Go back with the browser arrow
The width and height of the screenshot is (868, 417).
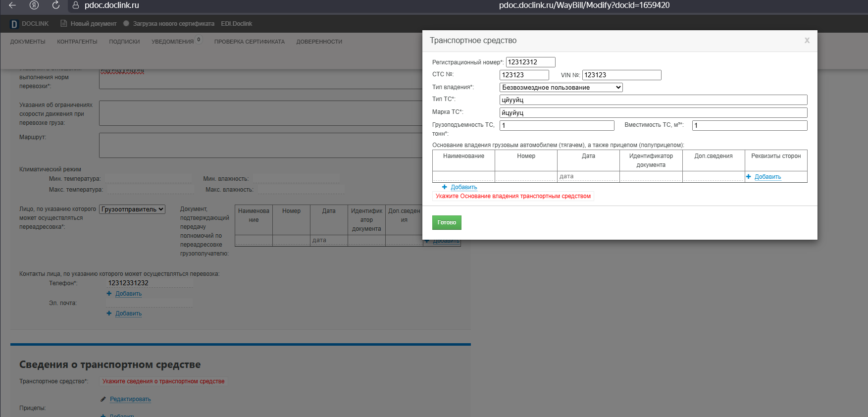click(x=12, y=5)
